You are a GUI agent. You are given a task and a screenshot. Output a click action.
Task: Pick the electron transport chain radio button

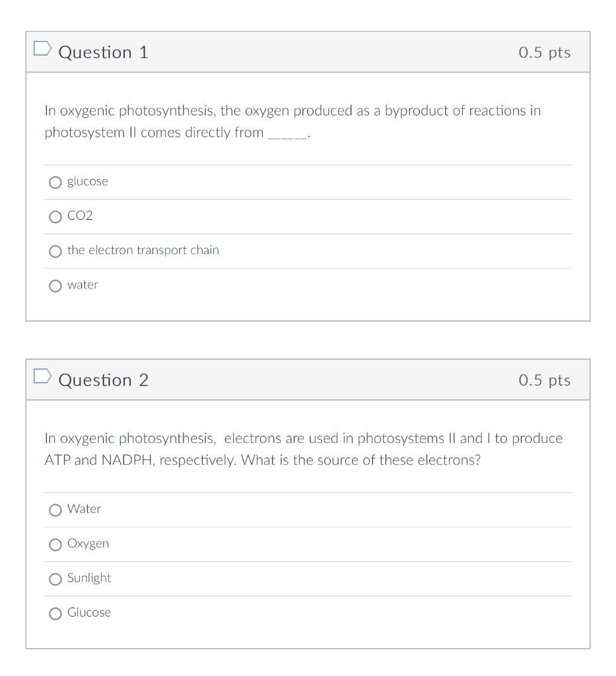pyautogui.click(x=55, y=252)
